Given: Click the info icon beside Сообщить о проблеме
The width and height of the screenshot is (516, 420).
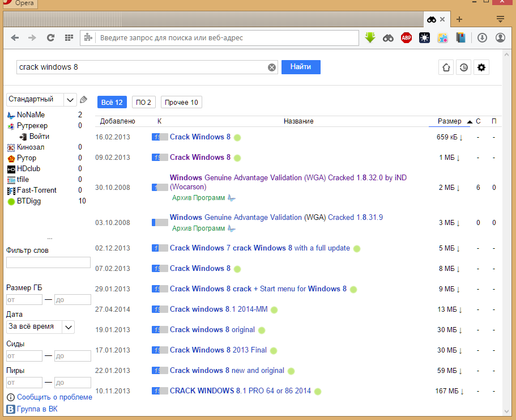Looking at the screenshot, I should 11,397.
